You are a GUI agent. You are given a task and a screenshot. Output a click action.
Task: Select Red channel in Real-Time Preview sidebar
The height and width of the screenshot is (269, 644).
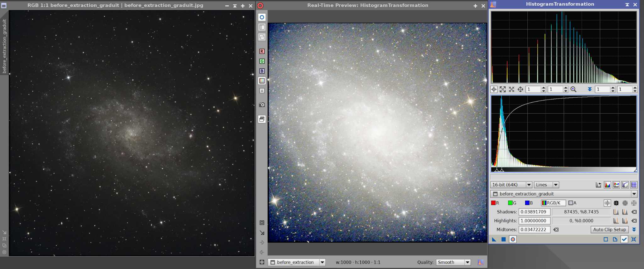(262, 51)
